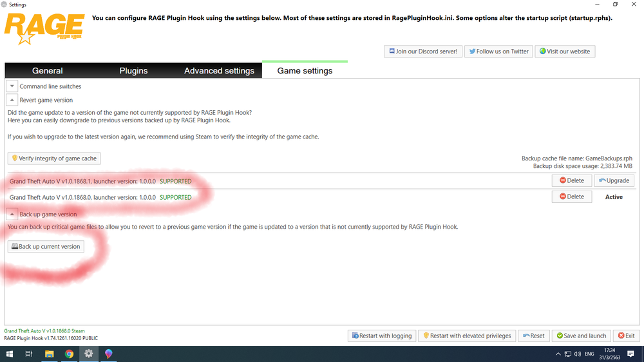Open Google Chrome from taskbar

69,354
